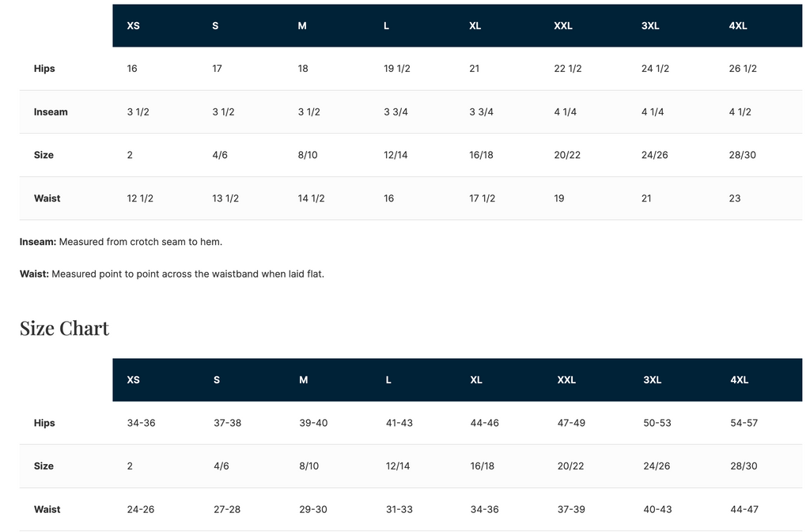
Task: Select the Inseam row label
Action: click(51, 112)
